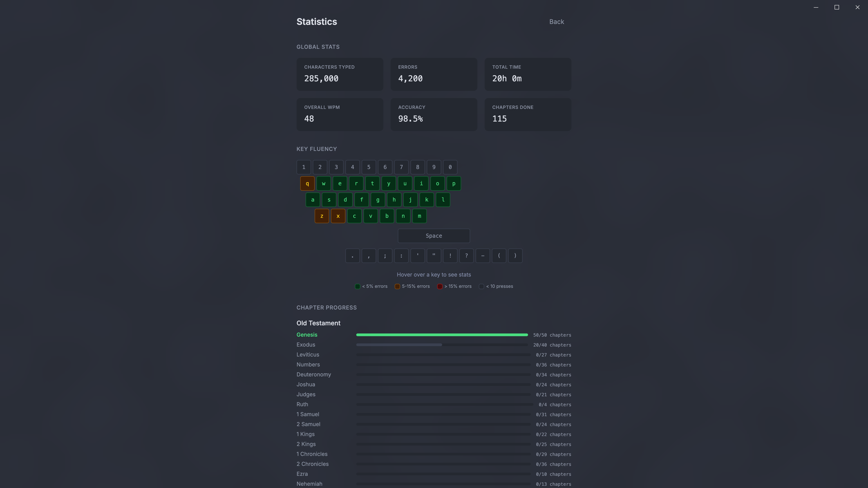The width and height of the screenshot is (868, 488).
Task: Click the green '< 5% errors' legend swatch
Action: click(358, 286)
